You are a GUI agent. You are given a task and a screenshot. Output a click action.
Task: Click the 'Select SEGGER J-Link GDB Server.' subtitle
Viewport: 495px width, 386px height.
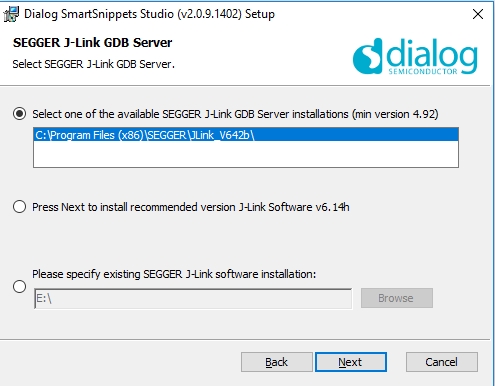point(93,64)
